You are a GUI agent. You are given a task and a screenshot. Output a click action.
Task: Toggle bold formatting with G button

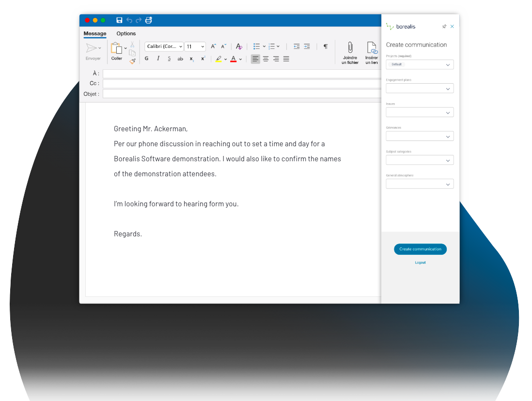[x=146, y=59]
